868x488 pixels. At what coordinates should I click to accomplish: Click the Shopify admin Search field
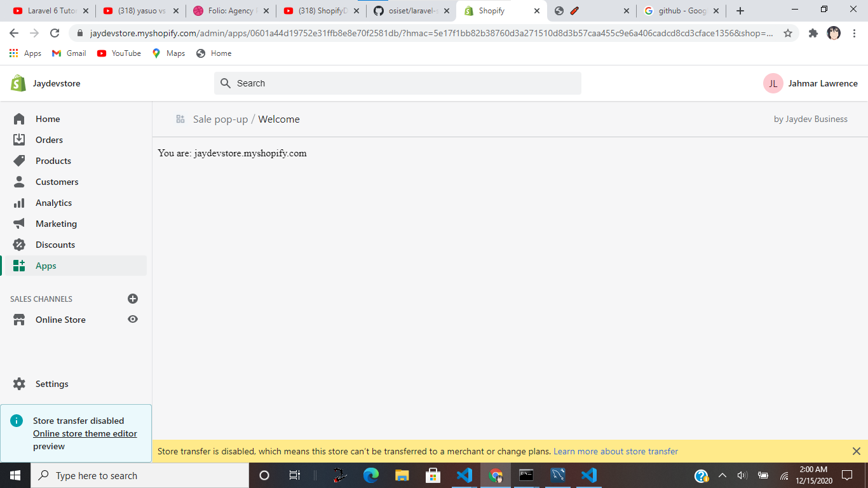397,83
